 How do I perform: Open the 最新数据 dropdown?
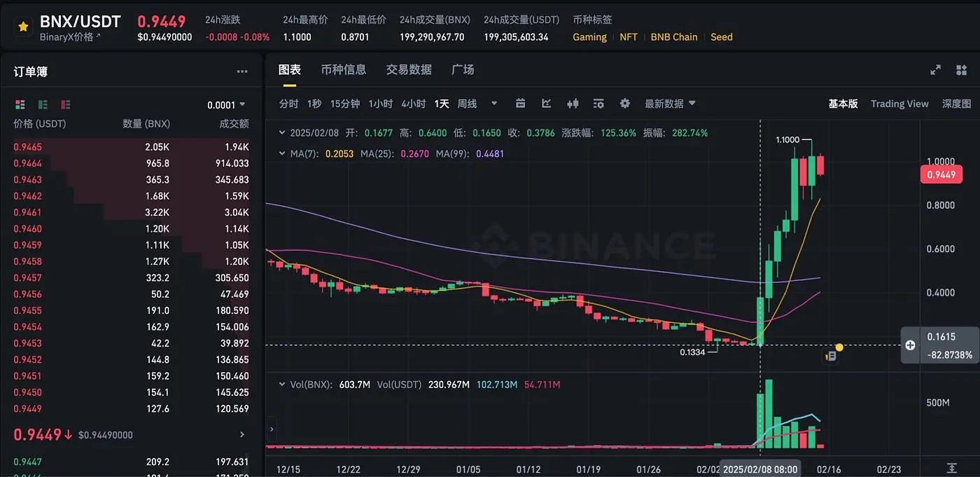pyautogui.click(x=670, y=104)
